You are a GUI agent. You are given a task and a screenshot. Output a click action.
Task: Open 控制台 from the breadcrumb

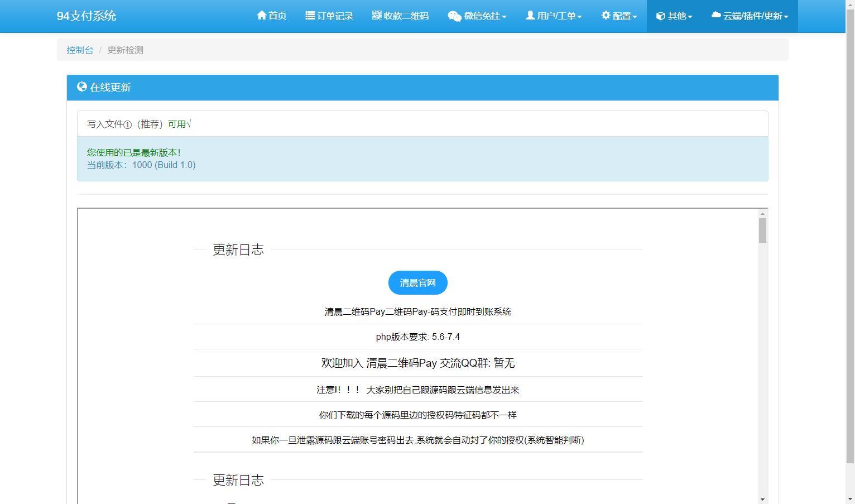pyautogui.click(x=80, y=50)
